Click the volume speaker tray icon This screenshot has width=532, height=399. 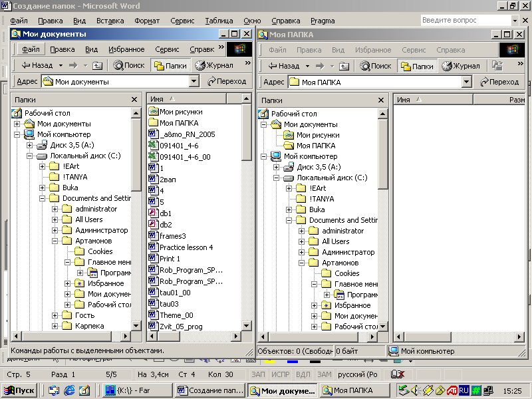coord(415,390)
